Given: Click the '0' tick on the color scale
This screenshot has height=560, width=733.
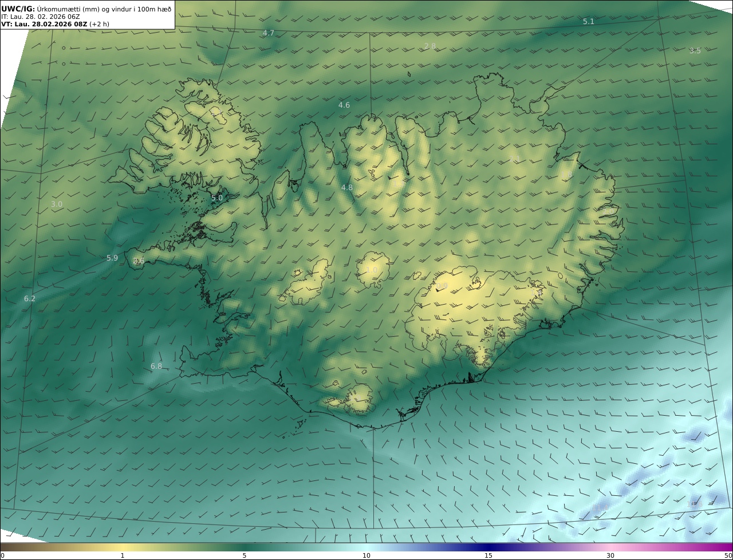Looking at the screenshot, I should [x=3, y=555].
